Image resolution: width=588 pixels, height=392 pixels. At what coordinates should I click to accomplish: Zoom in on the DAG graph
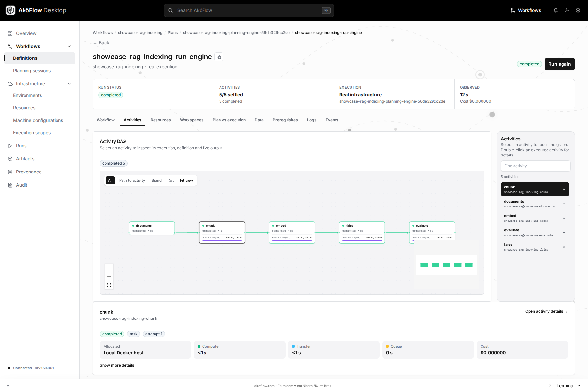click(109, 268)
